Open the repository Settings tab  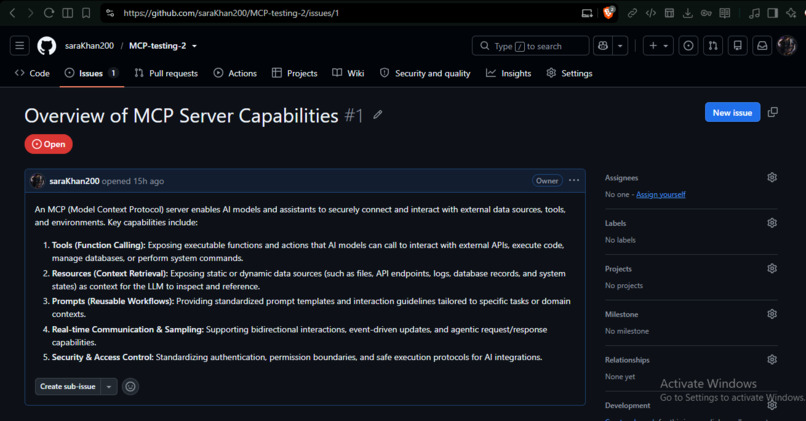570,73
